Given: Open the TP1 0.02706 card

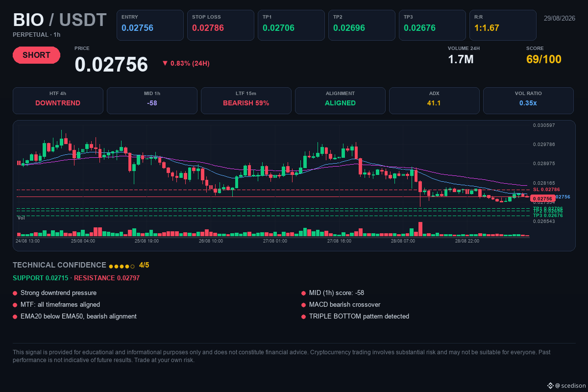Looking at the screenshot, I should click(x=291, y=25).
